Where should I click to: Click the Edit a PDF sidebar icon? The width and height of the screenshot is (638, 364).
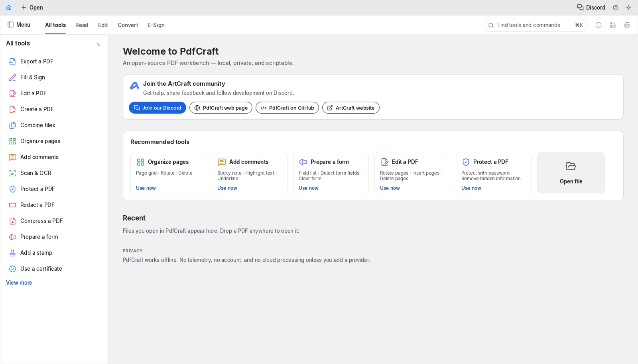click(13, 93)
